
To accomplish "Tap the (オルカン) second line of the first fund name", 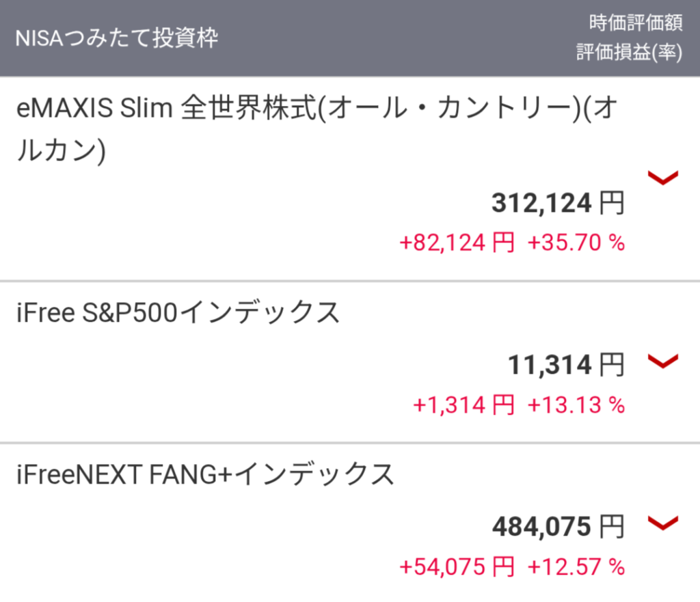I will 61,150.
